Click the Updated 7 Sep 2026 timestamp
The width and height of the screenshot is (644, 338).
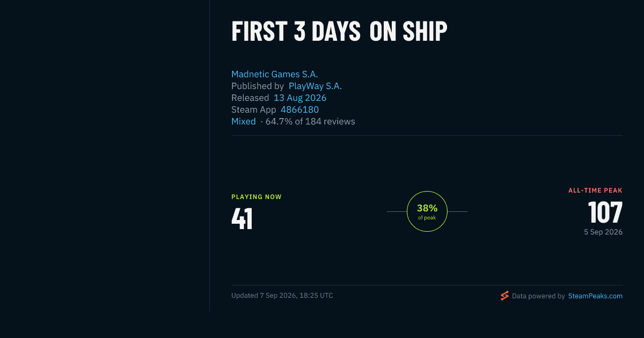pyautogui.click(x=282, y=296)
